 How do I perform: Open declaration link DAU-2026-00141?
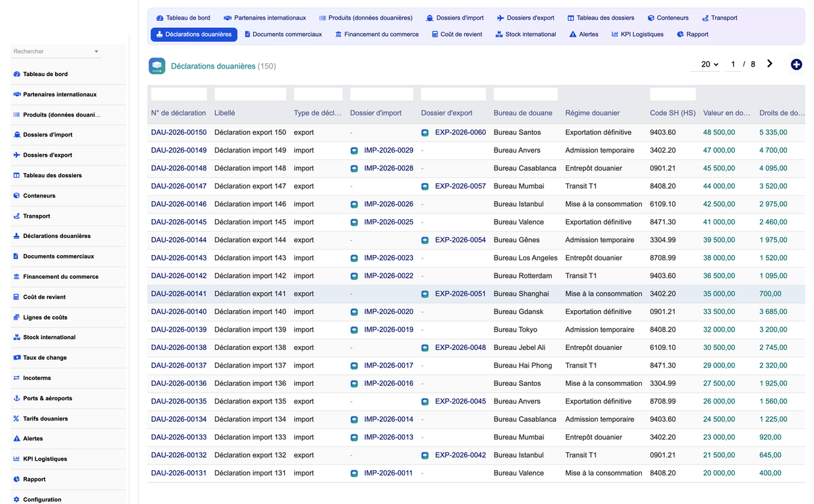pyautogui.click(x=179, y=294)
